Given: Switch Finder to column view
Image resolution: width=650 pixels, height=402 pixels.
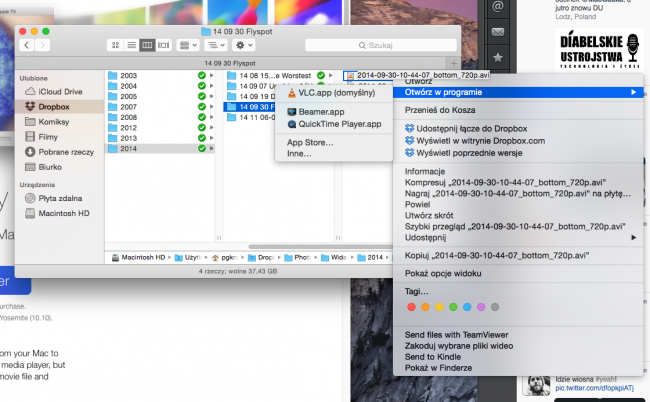Looking at the screenshot, I should coord(147,45).
